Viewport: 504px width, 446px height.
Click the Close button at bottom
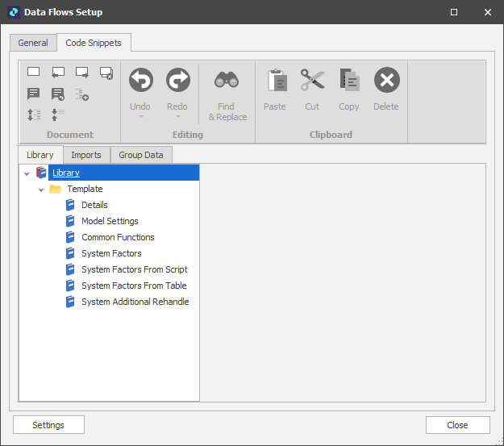tap(457, 425)
